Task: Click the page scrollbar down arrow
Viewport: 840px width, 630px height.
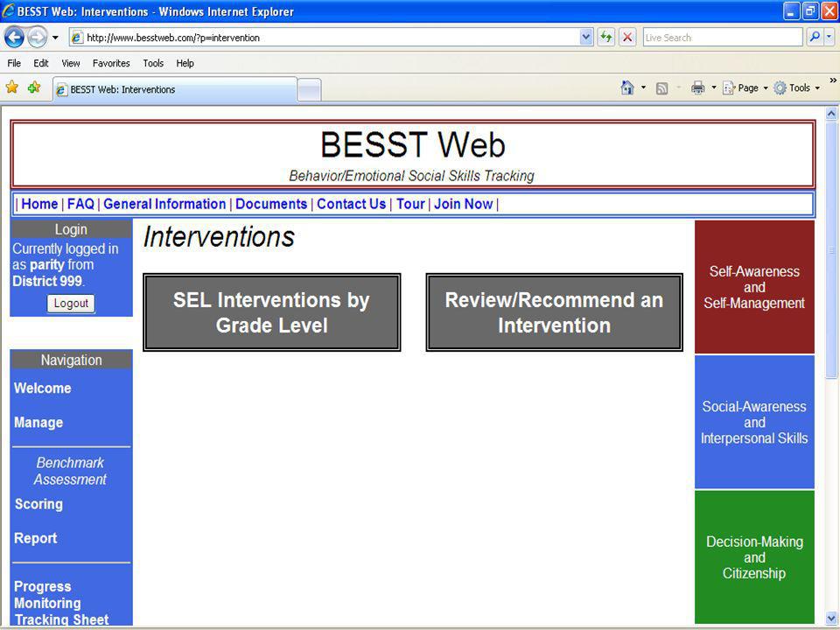Action: [x=831, y=618]
